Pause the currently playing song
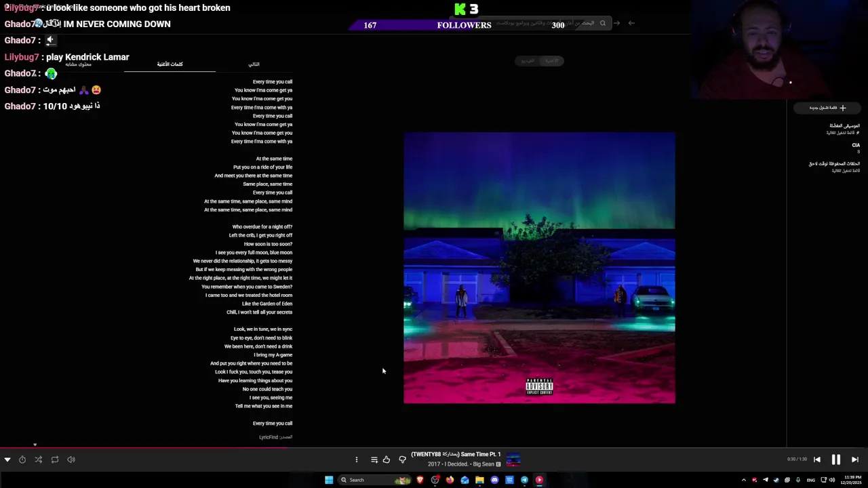Viewport: 868px width, 488px height. [835, 460]
